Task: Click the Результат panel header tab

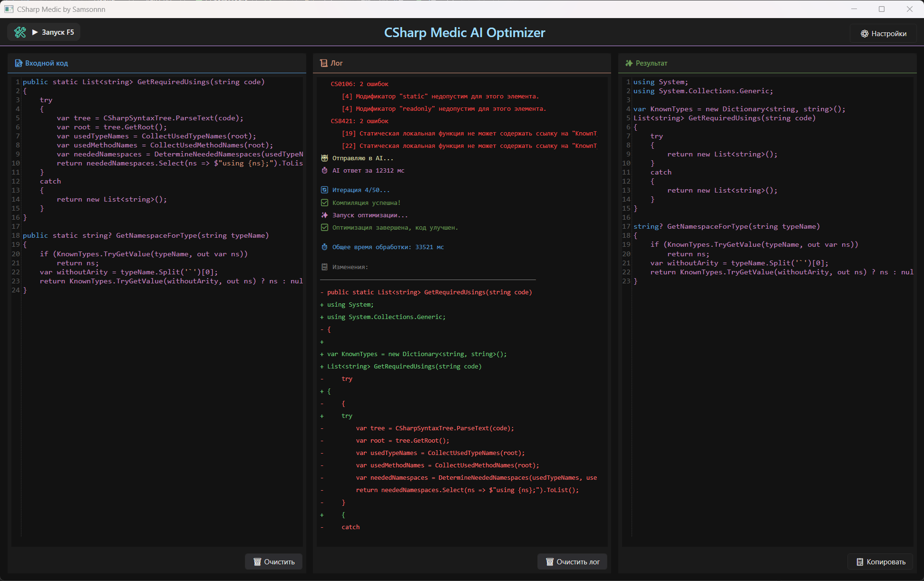Action: [x=651, y=63]
